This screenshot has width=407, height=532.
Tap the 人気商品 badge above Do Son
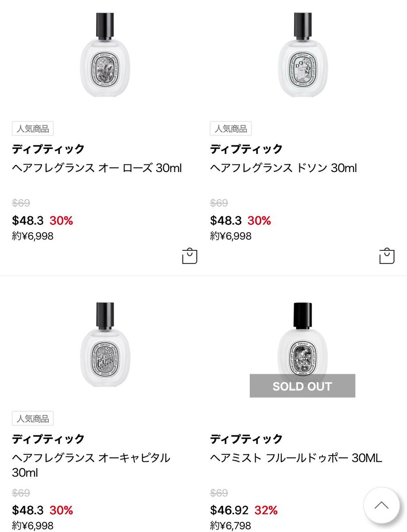[x=231, y=129]
